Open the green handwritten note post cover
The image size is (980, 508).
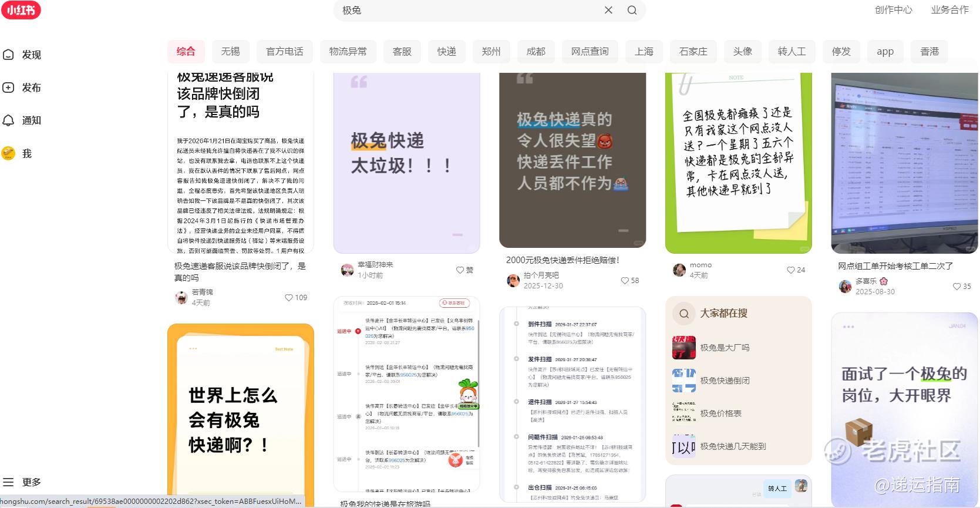point(739,163)
